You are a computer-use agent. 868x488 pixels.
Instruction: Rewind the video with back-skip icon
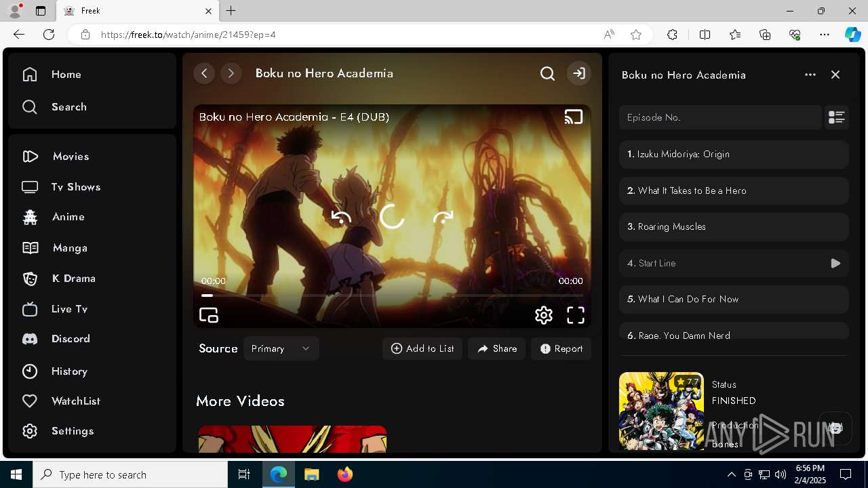pos(341,218)
